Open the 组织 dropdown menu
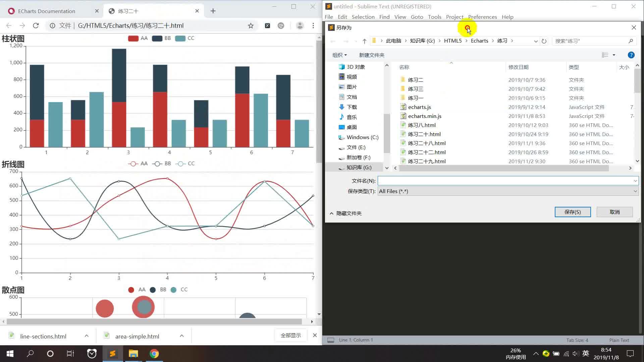 339,55
